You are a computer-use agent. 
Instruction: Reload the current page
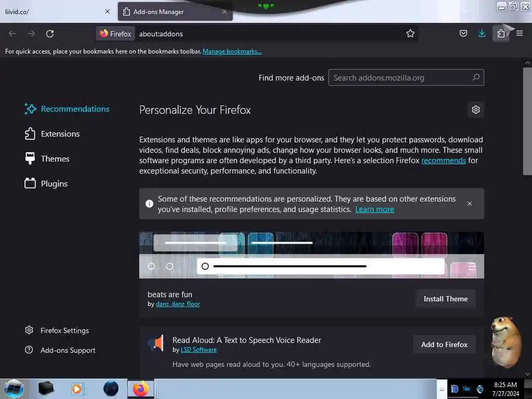pyautogui.click(x=50, y=34)
